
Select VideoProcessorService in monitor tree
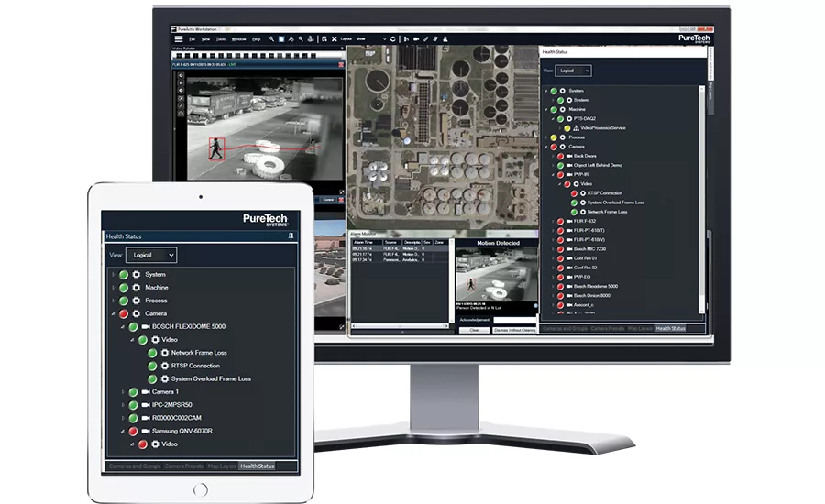pos(603,128)
